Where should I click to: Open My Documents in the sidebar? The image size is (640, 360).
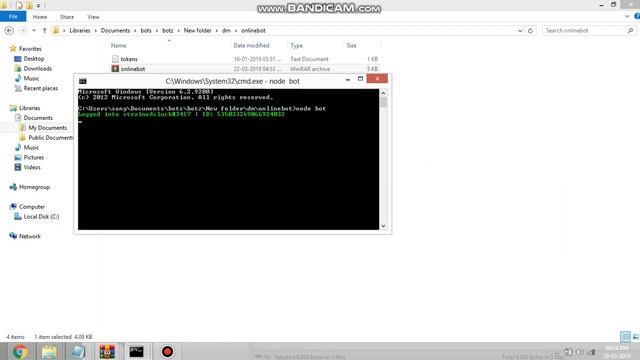tap(47, 128)
